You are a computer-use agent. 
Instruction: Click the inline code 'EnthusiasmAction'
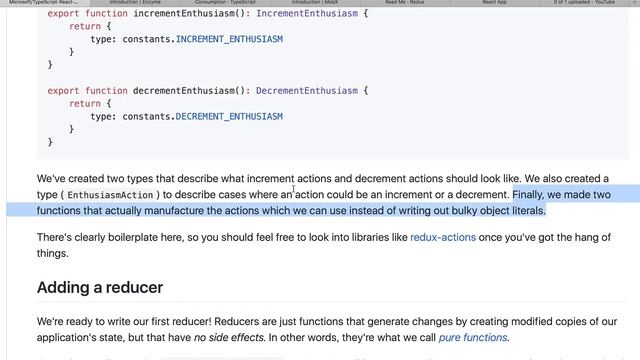click(110, 195)
